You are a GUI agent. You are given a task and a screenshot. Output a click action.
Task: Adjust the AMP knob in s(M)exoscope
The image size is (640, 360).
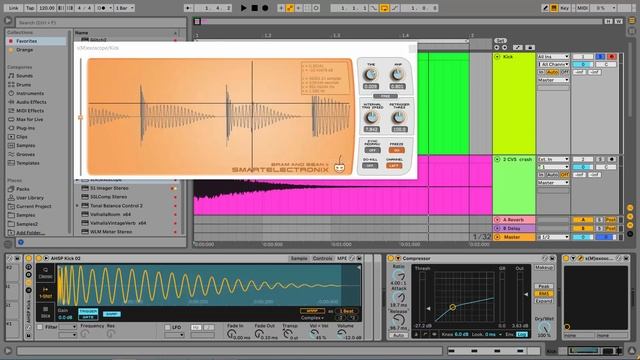tap(397, 75)
